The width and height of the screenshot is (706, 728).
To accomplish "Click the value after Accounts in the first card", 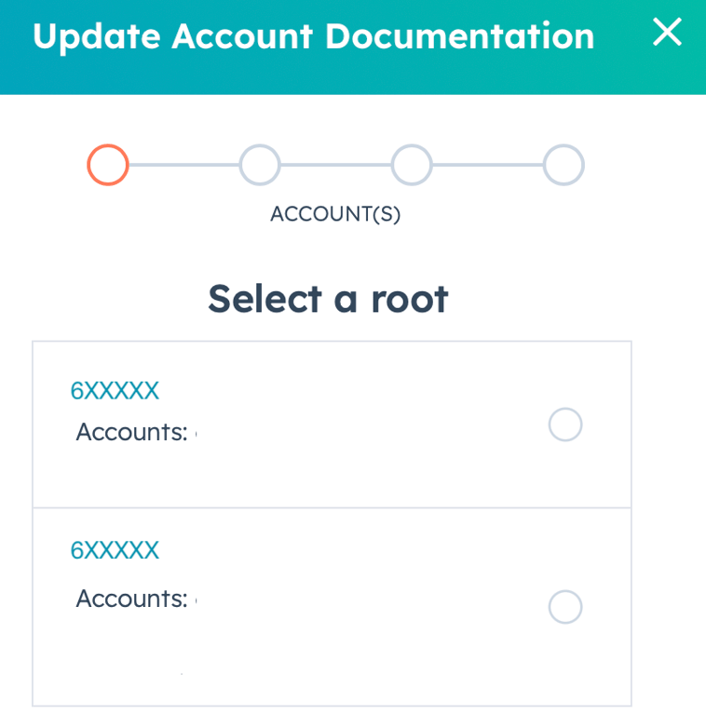I will click(197, 432).
